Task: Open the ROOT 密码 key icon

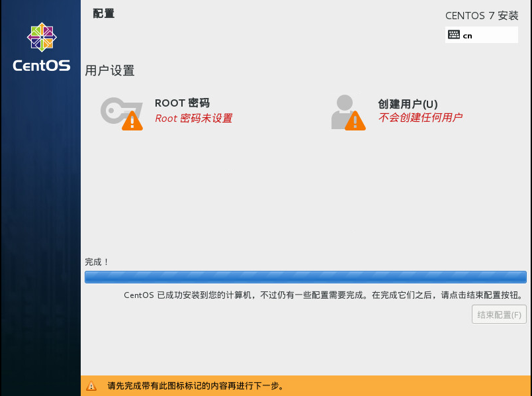Action: click(x=122, y=113)
